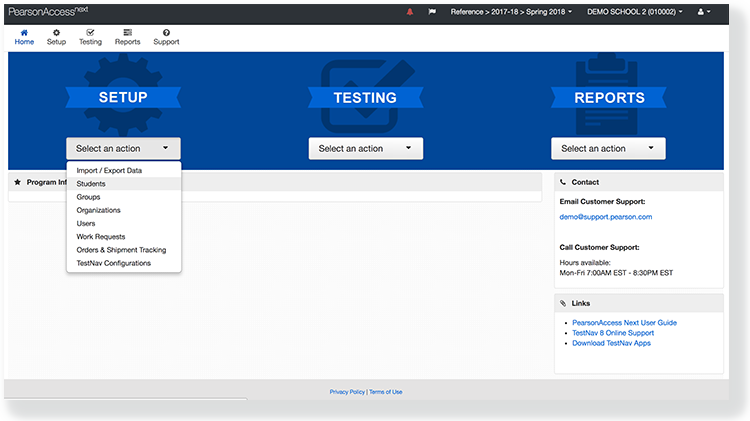Open the PearsonAccess Next User Guide link

[x=624, y=323]
